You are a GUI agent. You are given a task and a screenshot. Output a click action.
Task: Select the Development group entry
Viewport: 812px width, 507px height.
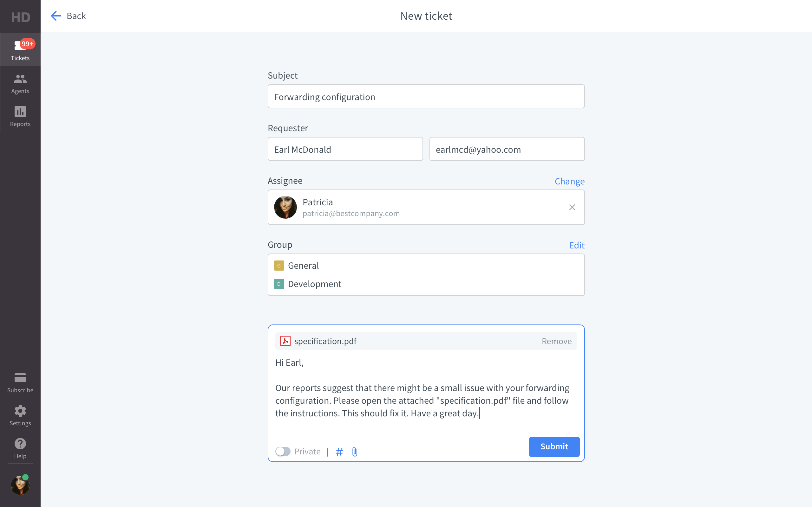[x=314, y=284]
